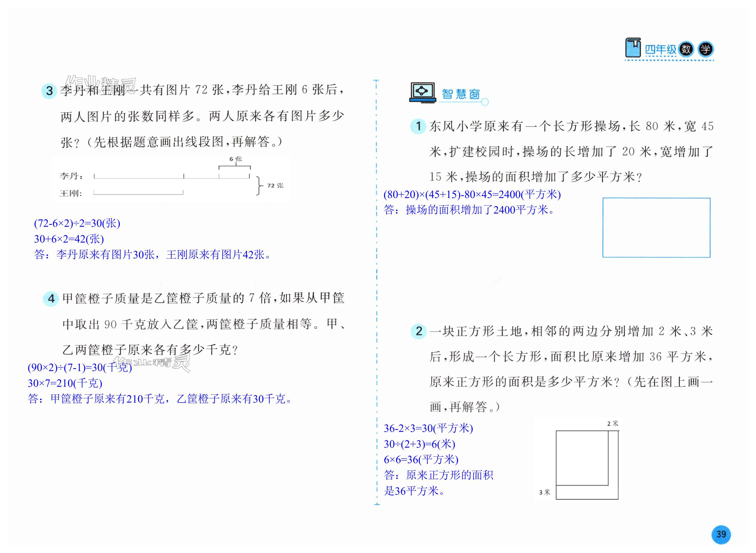Click answer line (90×2)÷(7-1)=30

[80, 368]
